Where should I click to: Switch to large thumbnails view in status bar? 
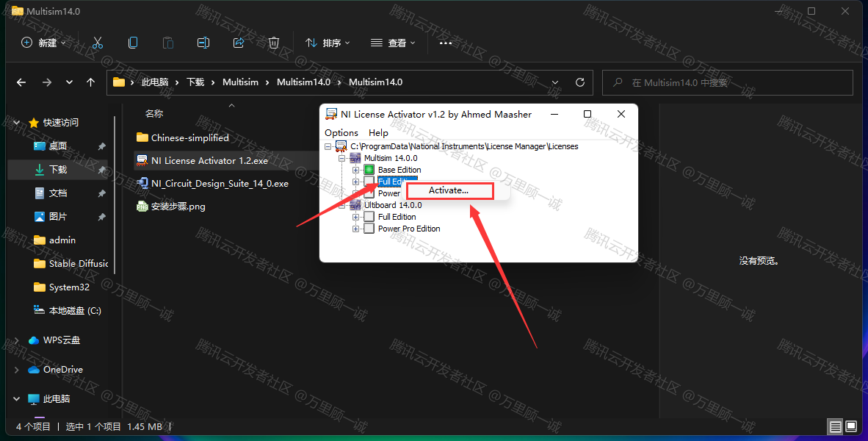(851, 426)
